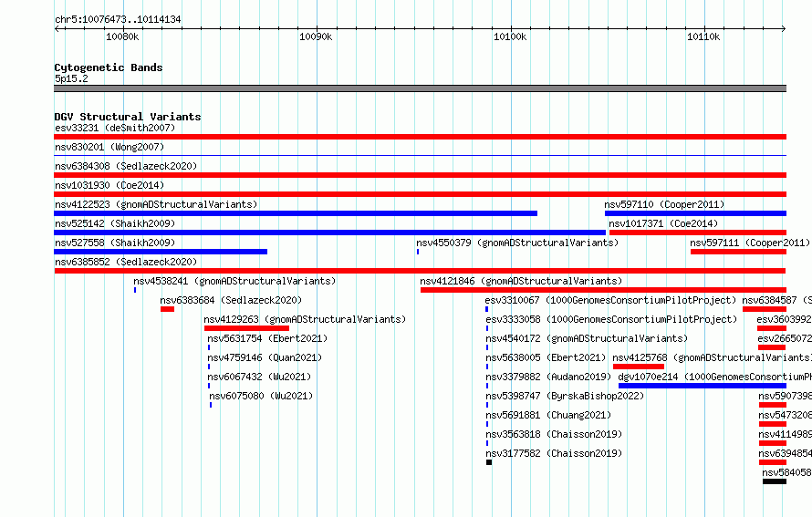Image resolution: width=812 pixels, height=517 pixels.
Task: Open variant esv33231 (deSmith2007) label
Action: pyautogui.click(x=115, y=128)
